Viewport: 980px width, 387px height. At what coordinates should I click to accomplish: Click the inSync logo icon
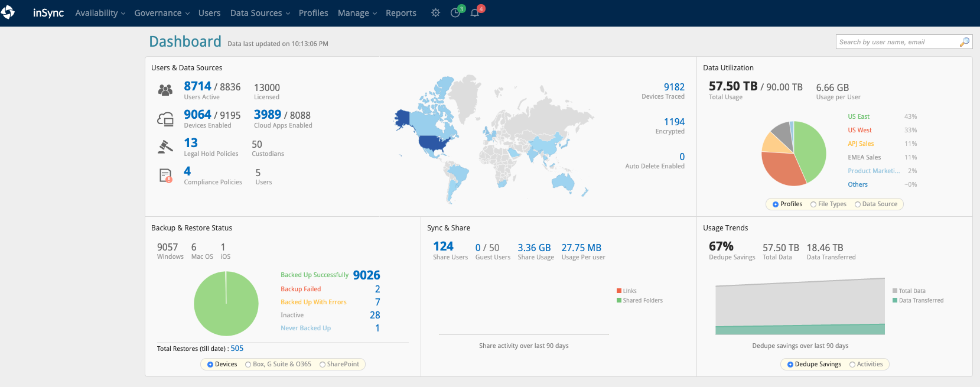(x=8, y=12)
